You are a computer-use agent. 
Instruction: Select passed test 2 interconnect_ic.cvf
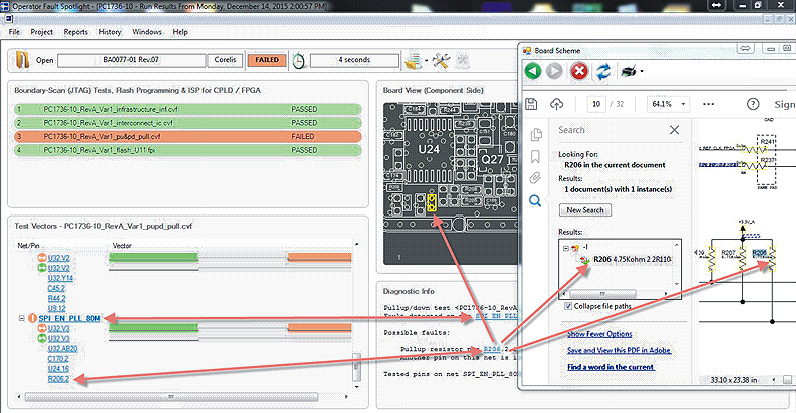pyautogui.click(x=188, y=123)
